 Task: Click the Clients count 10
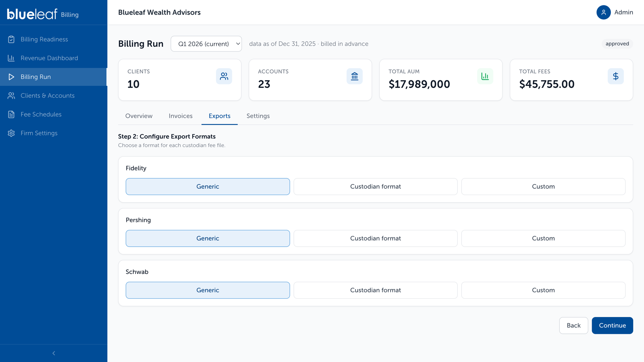[133, 84]
